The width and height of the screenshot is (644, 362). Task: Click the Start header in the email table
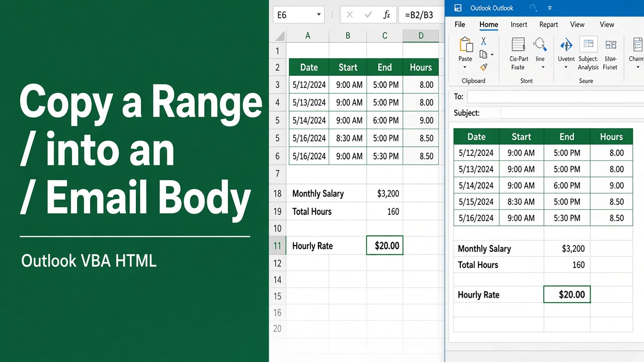(x=521, y=137)
